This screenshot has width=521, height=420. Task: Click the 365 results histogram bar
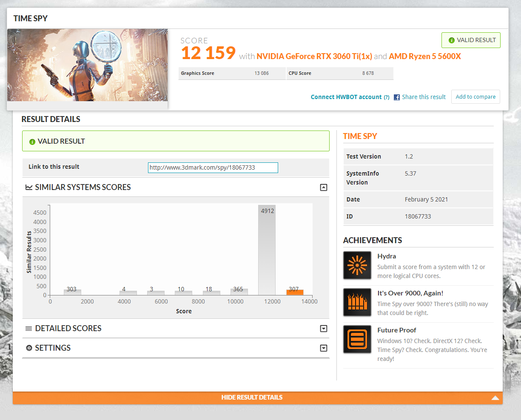click(239, 292)
